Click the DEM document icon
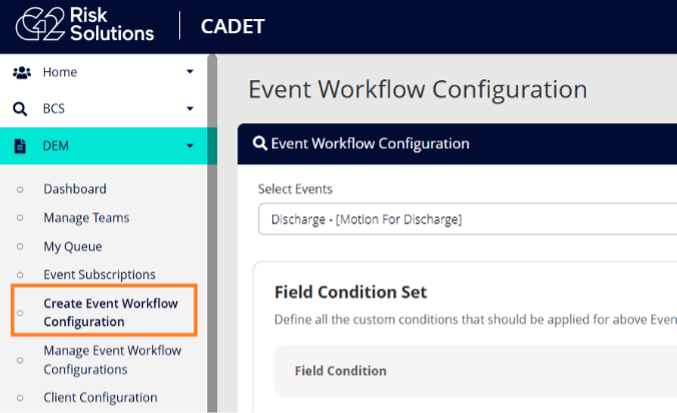The image size is (677, 413). click(20, 146)
